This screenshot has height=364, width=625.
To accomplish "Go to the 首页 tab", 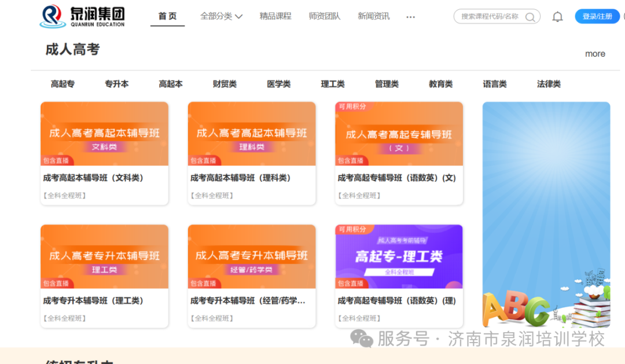I will (167, 16).
